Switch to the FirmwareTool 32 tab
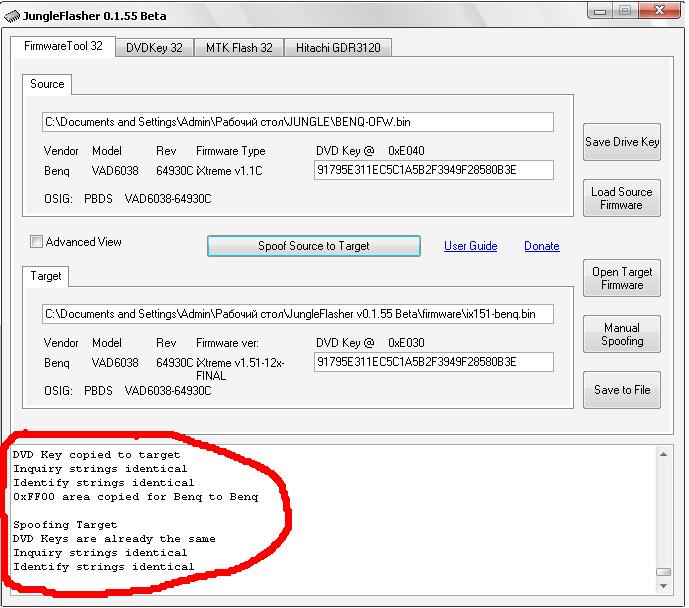 click(63, 46)
